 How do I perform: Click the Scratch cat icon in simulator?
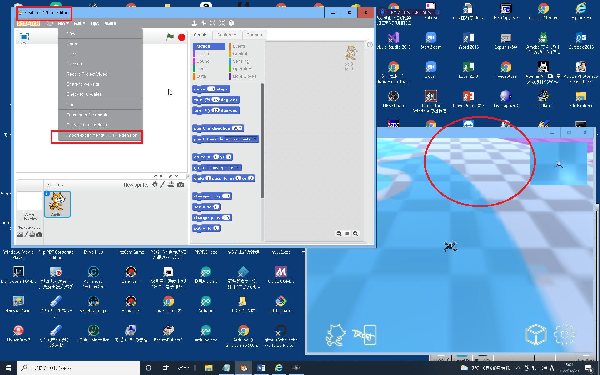pos(336,335)
